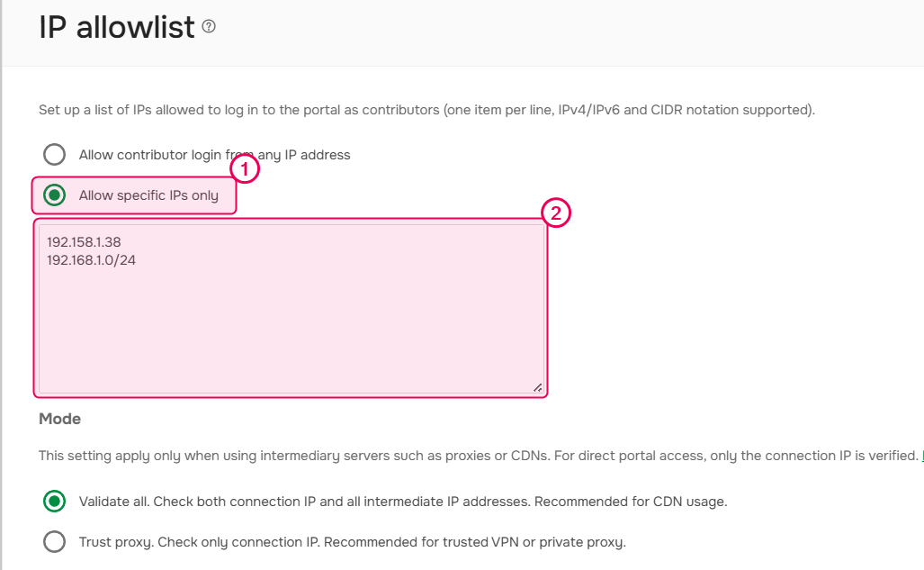Click the setup instructions sentence above the radios
The height and width of the screenshot is (570, 924).
[425, 109]
